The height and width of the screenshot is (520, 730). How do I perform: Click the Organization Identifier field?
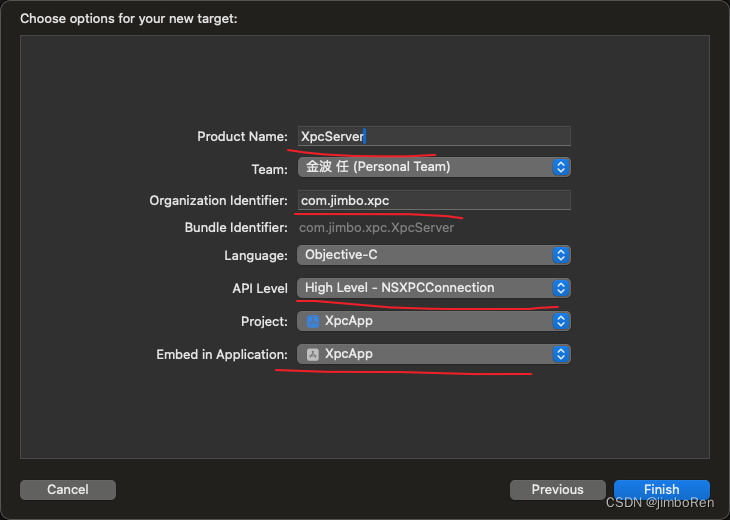434,200
